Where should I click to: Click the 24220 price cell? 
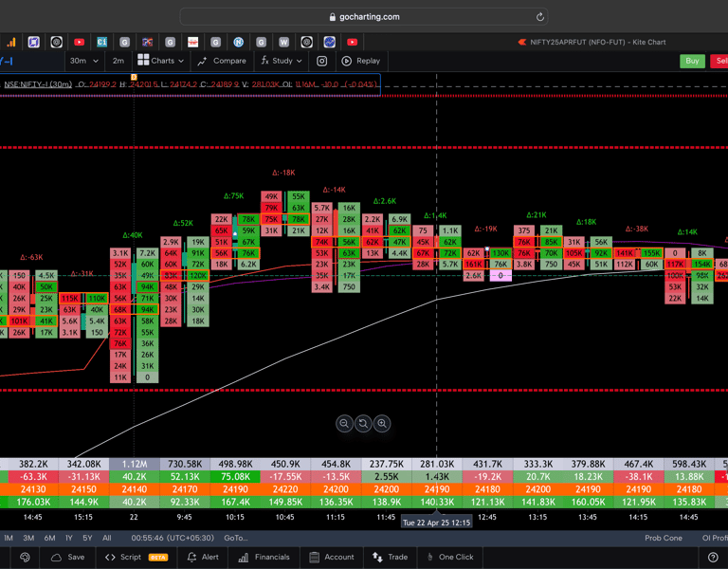285,489
